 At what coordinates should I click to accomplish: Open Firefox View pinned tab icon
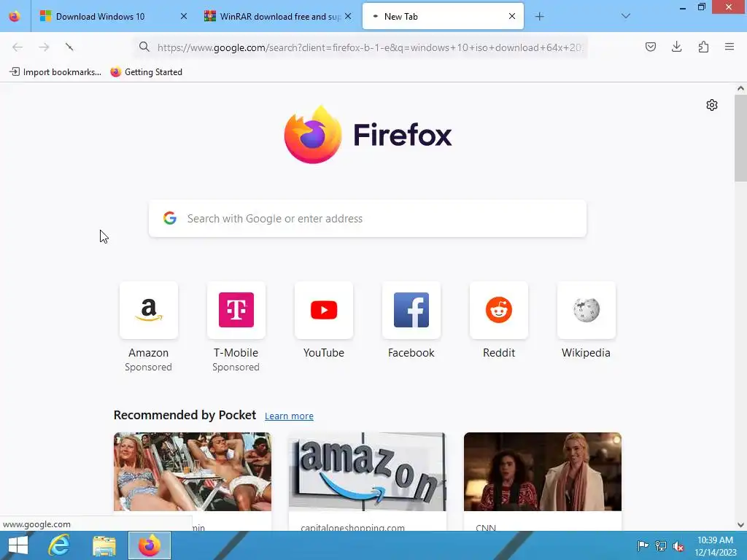(15, 16)
